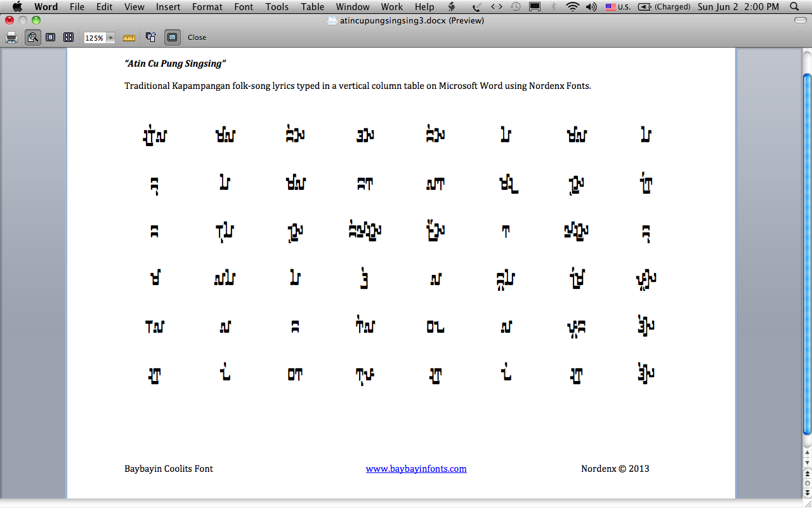Click the scroll up arrow
This screenshot has width=812, height=508.
click(x=807, y=453)
